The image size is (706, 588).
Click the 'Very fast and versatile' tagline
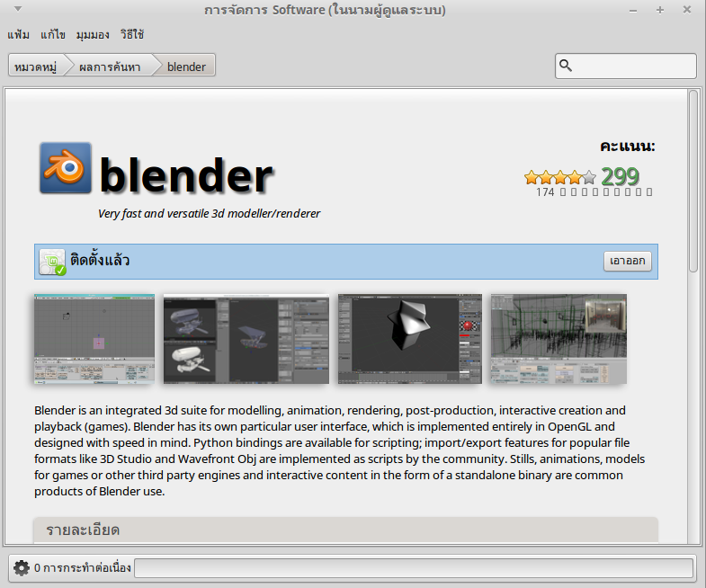pos(209,213)
